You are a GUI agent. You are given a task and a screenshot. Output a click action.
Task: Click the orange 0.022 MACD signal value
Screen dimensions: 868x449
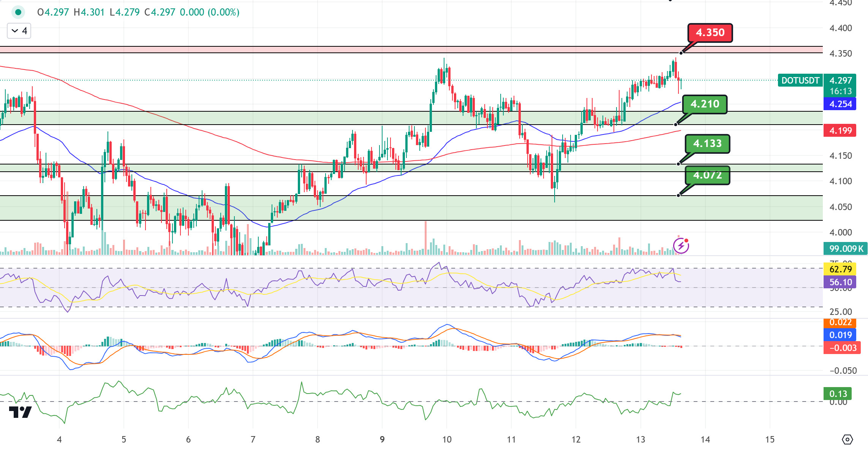(x=840, y=323)
